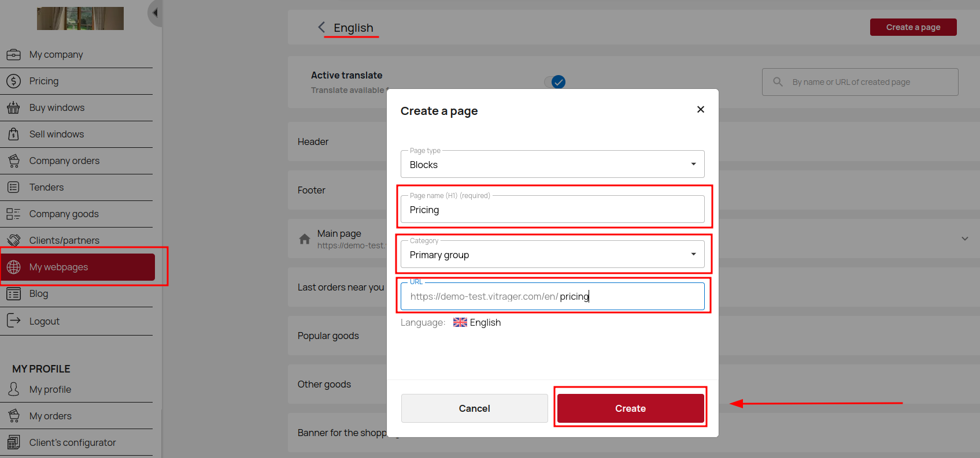Click the Clients/partners handshake icon

coord(13,240)
